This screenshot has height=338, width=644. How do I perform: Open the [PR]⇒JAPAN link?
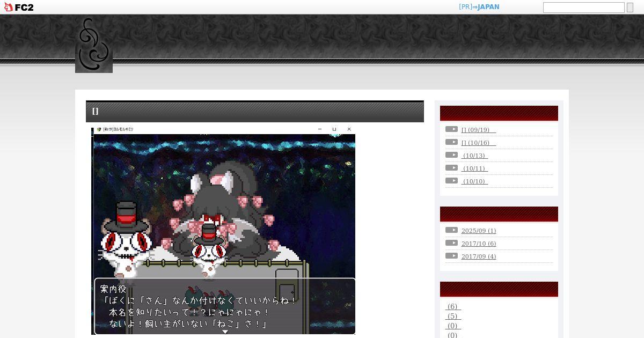[x=479, y=7]
